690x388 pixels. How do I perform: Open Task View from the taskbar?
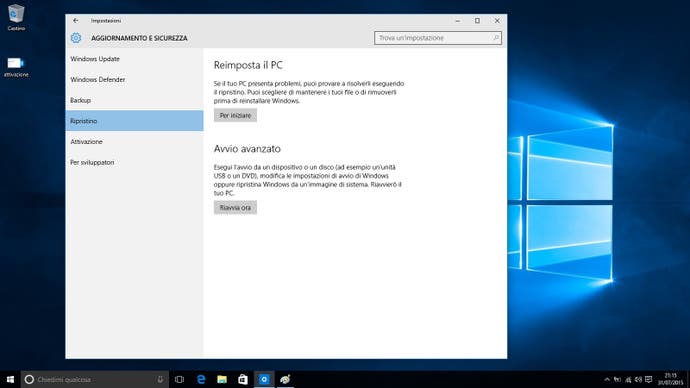coord(179,379)
